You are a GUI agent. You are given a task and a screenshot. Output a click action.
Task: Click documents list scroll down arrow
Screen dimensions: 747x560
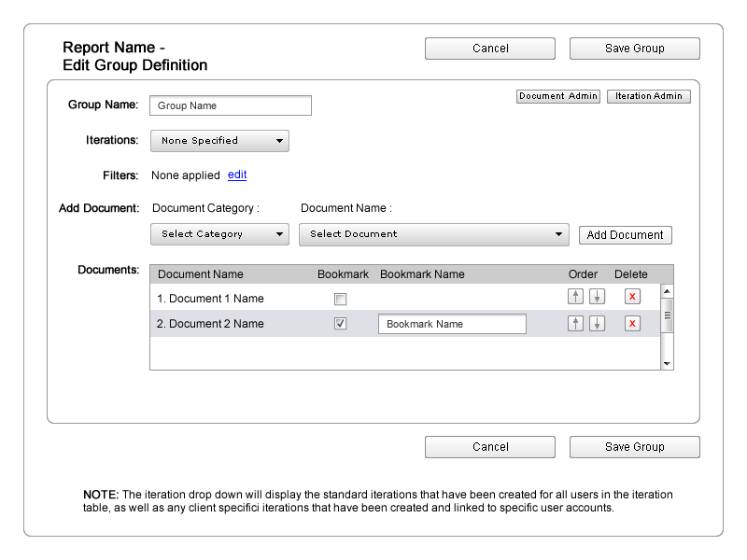667,363
